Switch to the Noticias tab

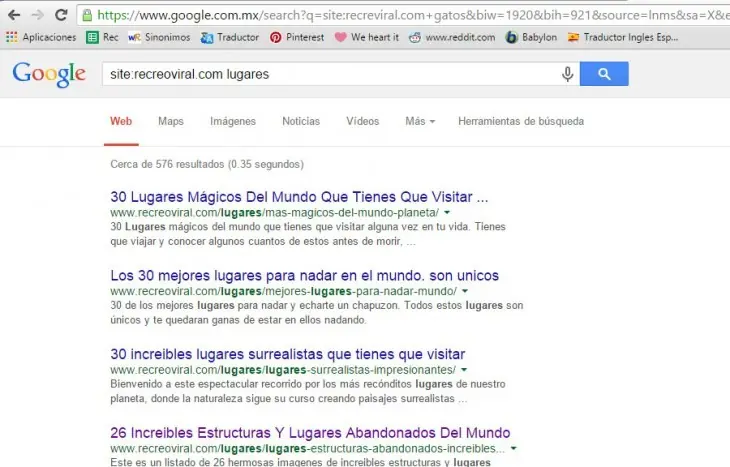click(301, 122)
